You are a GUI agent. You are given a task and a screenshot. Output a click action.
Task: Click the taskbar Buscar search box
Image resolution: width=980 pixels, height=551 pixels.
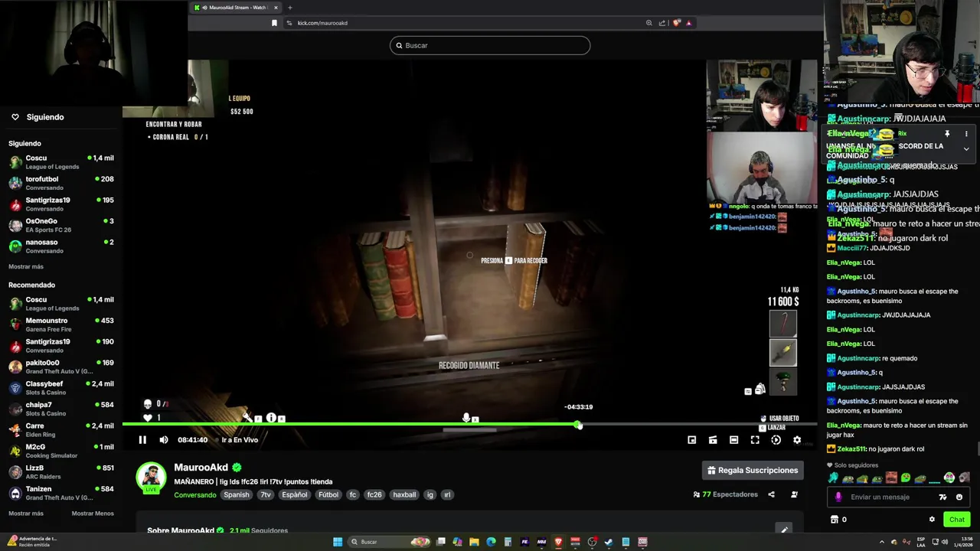[387, 542]
